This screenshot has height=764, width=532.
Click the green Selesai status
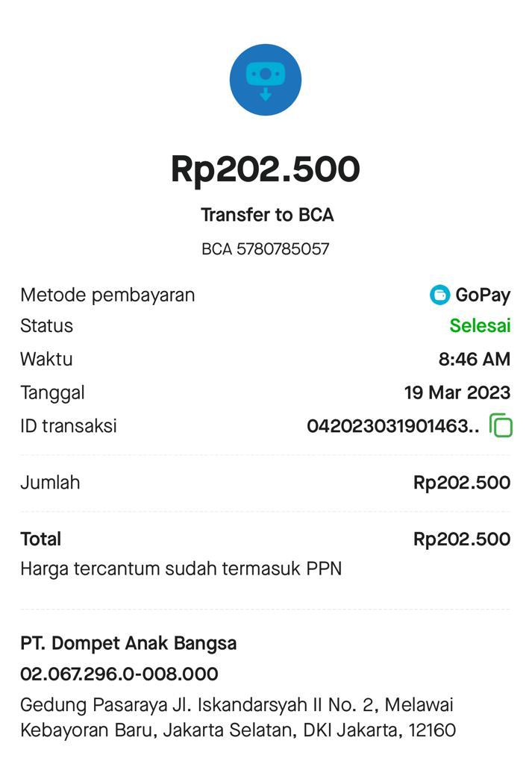pos(480,325)
